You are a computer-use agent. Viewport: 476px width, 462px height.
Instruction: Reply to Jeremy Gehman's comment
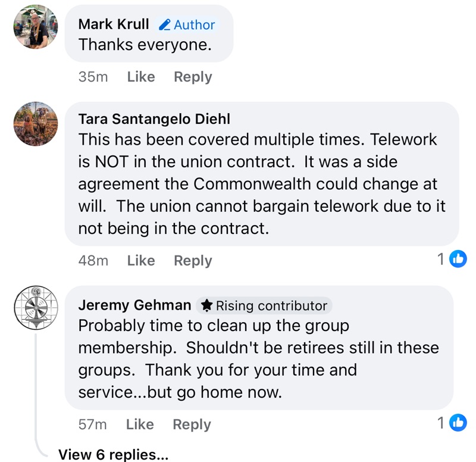point(192,424)
